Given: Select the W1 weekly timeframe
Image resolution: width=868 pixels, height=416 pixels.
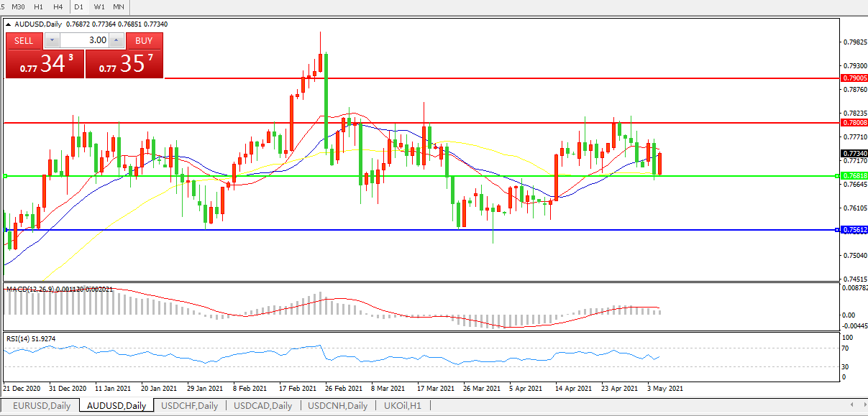Looking at the screenshot, I should tap(99, 6).
